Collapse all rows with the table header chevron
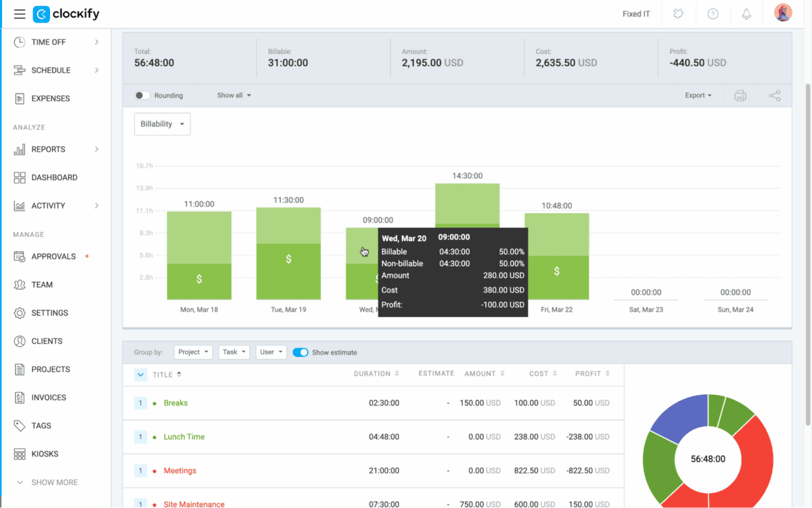Image resolution: width=812 pixels, height=508 pixels. pos(141,374)
